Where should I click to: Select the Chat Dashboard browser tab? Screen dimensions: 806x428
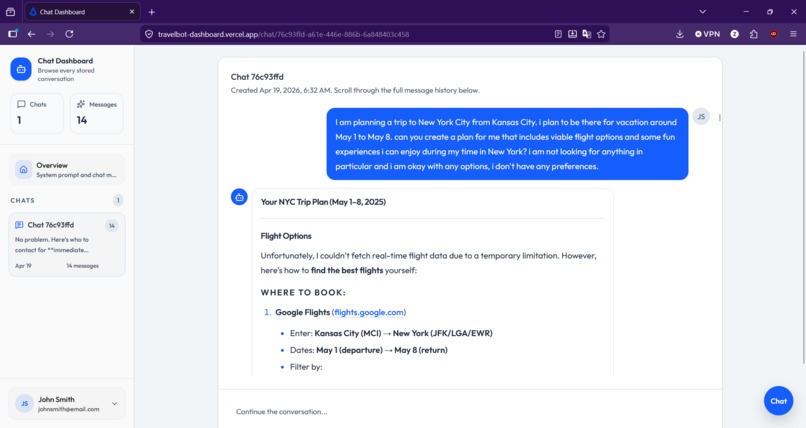tap(82, 12)
